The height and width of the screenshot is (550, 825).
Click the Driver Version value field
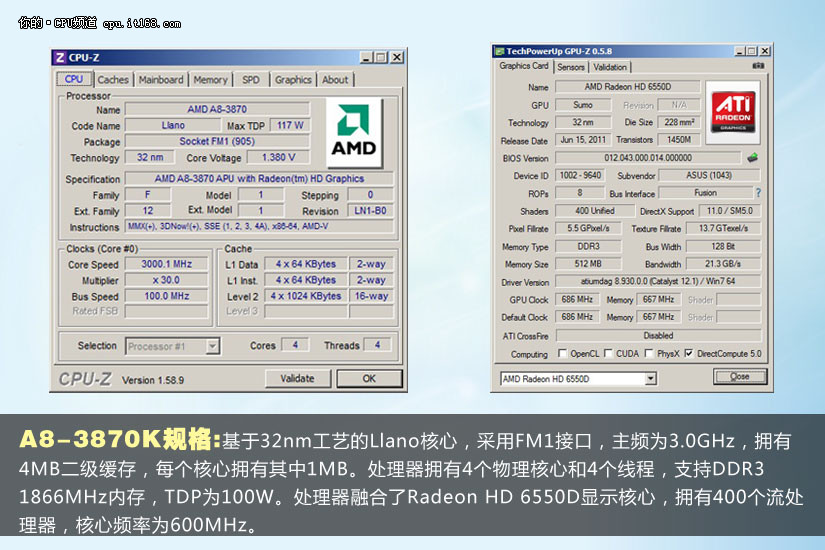click(x=658, y=281)
